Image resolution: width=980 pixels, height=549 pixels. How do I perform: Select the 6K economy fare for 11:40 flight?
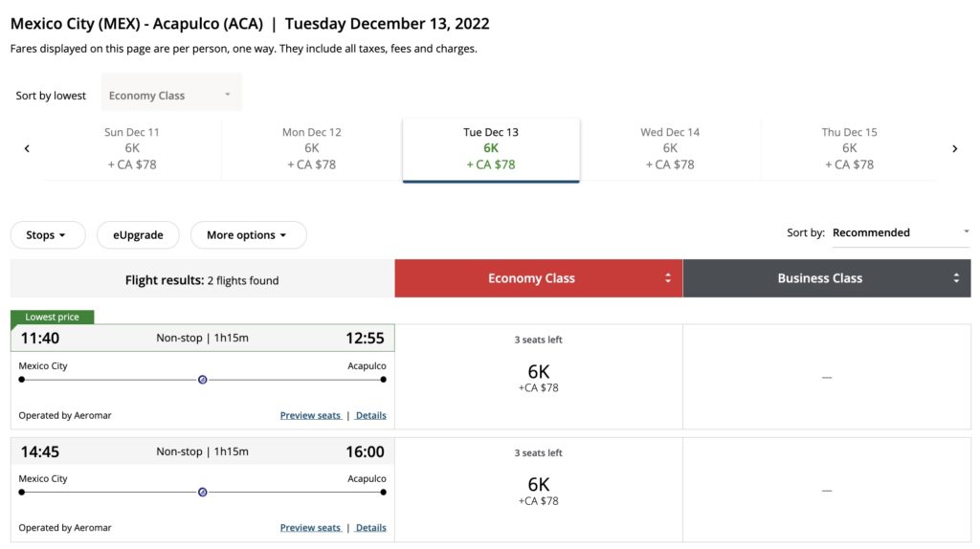(x=538, y=377)
